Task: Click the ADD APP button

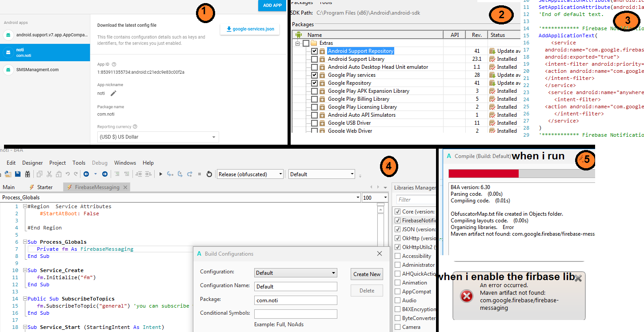Action: point(272,5)
